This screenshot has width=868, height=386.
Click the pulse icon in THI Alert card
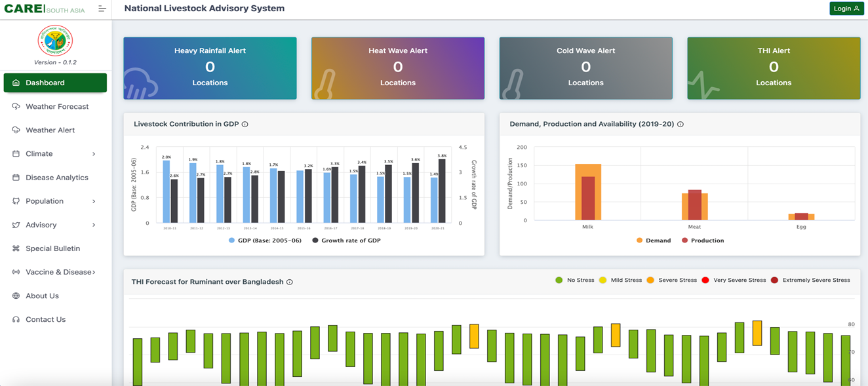click(703, 85)
